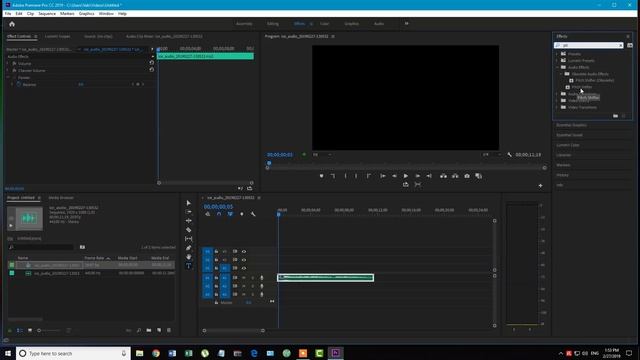The width and height of the screenshot is (640, 360).
Task: Switch to Audio Clip Mixer tab
Action: coord(164,36)
